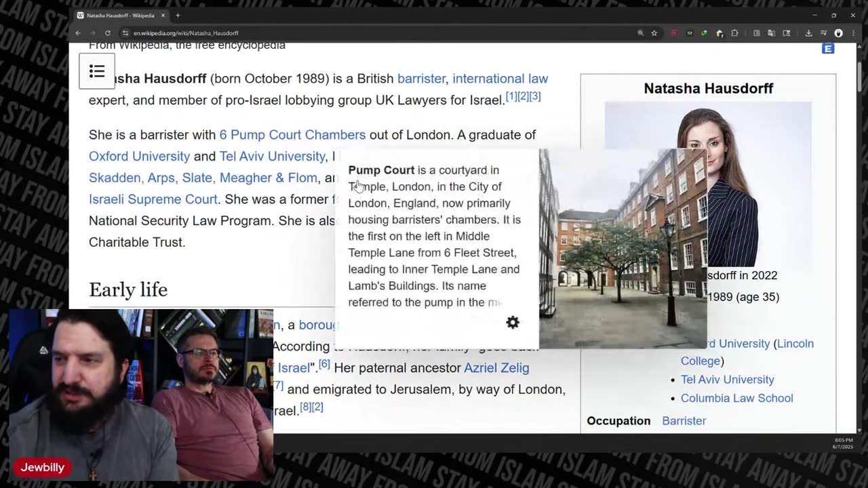Go back to the previous page
Viewport: 868px width, 488px height.
point(78,33)
